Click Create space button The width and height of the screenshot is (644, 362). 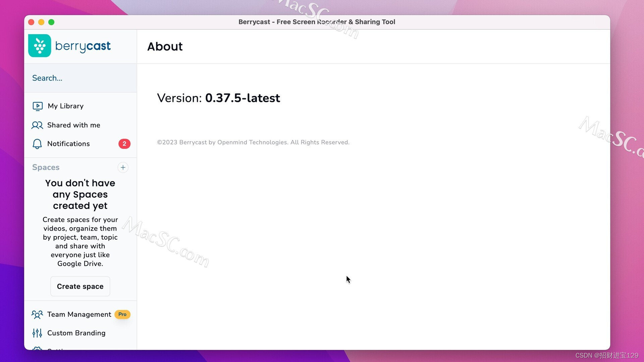click(x=80, y=286)
